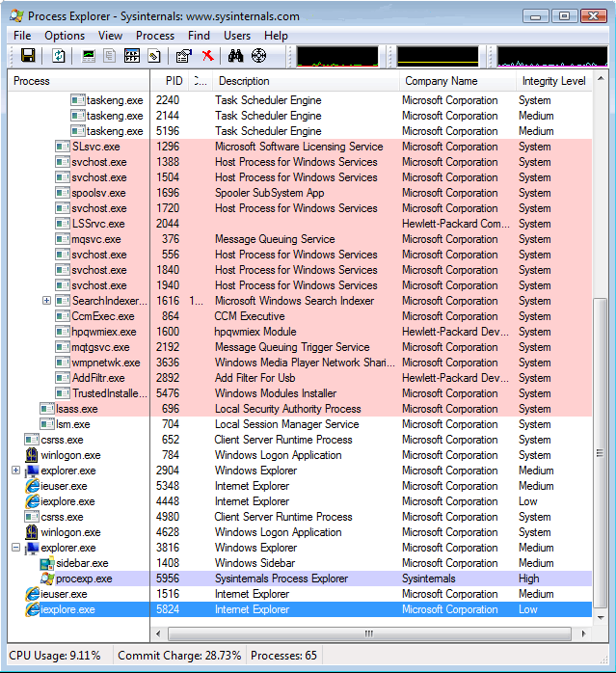Click the scroll right arrow
This screenshot has width=616, height=673.
[x=584, y=633]
